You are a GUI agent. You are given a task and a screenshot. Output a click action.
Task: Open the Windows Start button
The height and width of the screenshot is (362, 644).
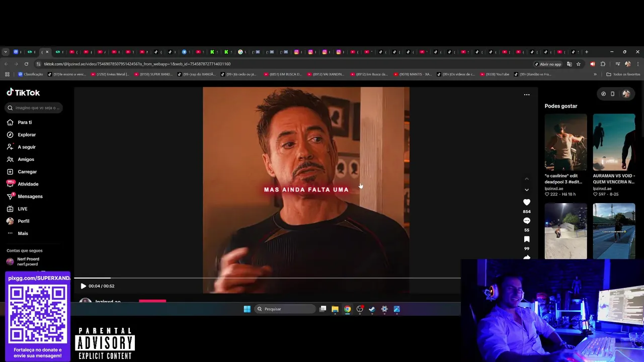[247, 309]
